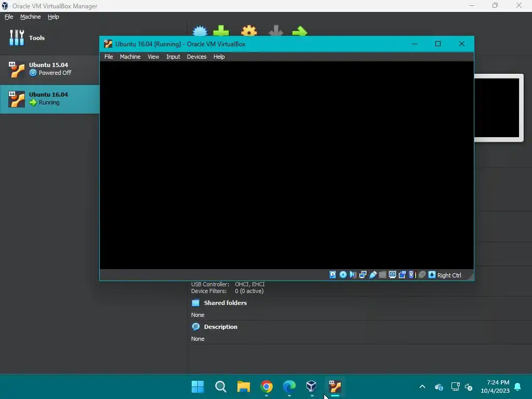Select Ubuntu 16.04 running machine
Screen dimensions: 532x399
pyautogui.click(x=49, y=99)
